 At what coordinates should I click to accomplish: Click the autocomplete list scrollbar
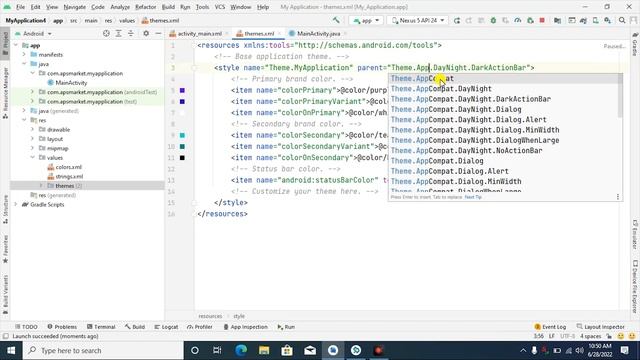pos(620,95)
